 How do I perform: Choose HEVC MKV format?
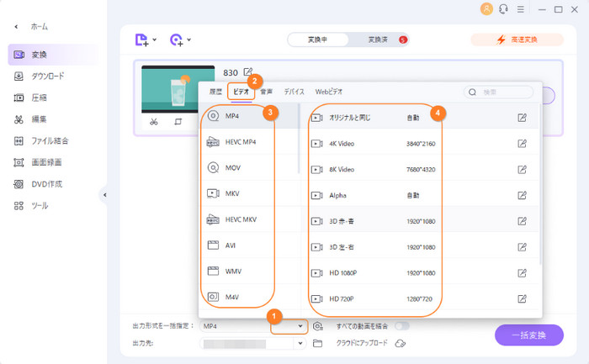pos(249,219)
